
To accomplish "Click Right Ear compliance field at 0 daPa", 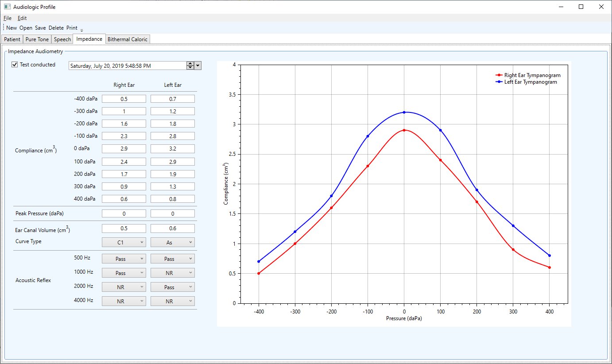I will coord(124,149).
